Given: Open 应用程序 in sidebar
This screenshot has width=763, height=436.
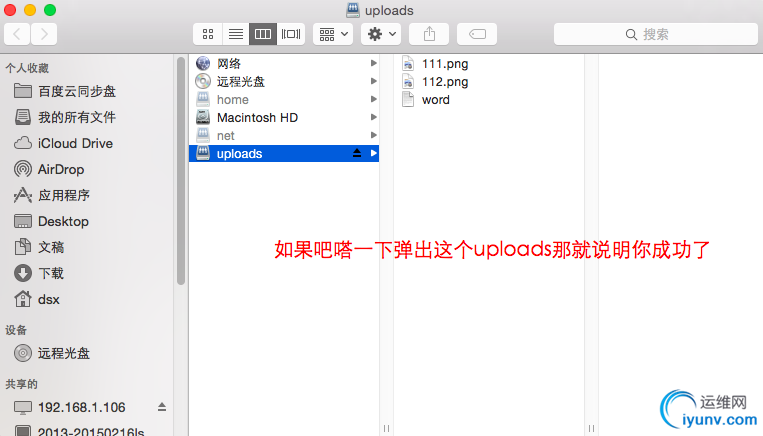Looking at the screenshot, I should 52,195.
